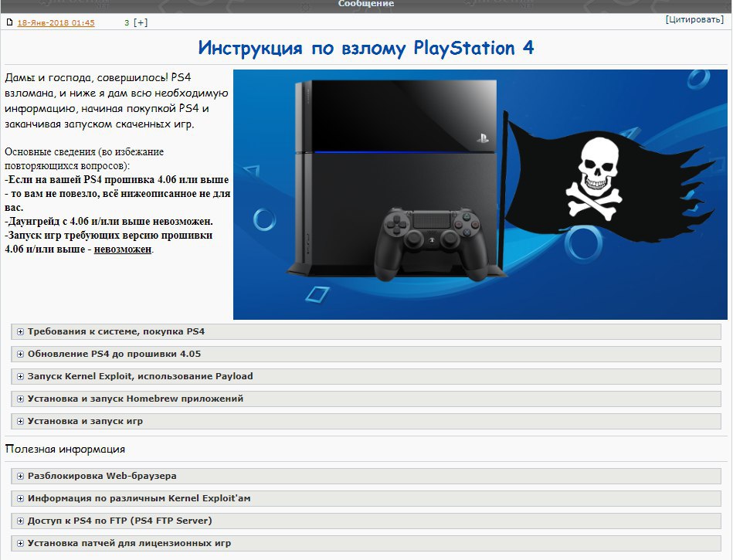Click the plus icon for Доступ к PS4 по FTP
This screenshot has height=560, width=733.
[20, 521]
